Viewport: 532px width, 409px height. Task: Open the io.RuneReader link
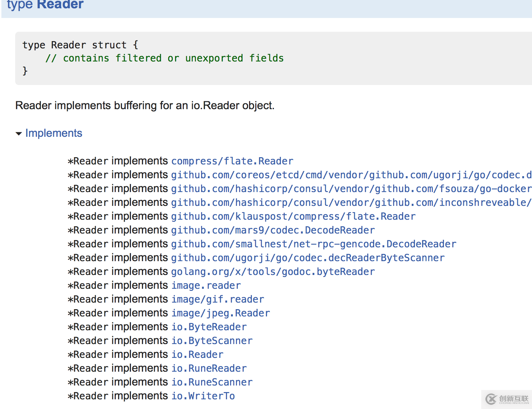pyautogui.click(x=209, y=368)
